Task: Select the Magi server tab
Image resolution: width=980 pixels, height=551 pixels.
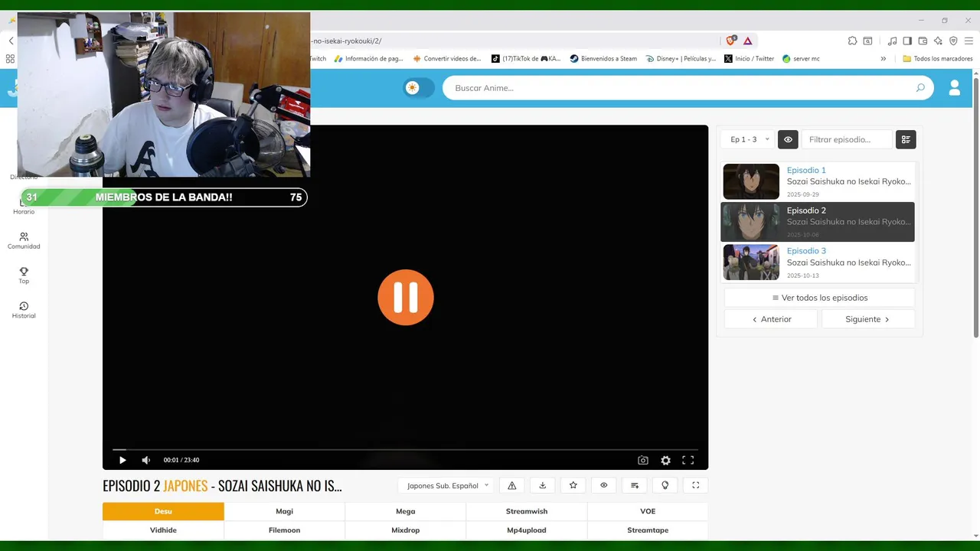Action: pyautogui.click(x=284, y=511)
